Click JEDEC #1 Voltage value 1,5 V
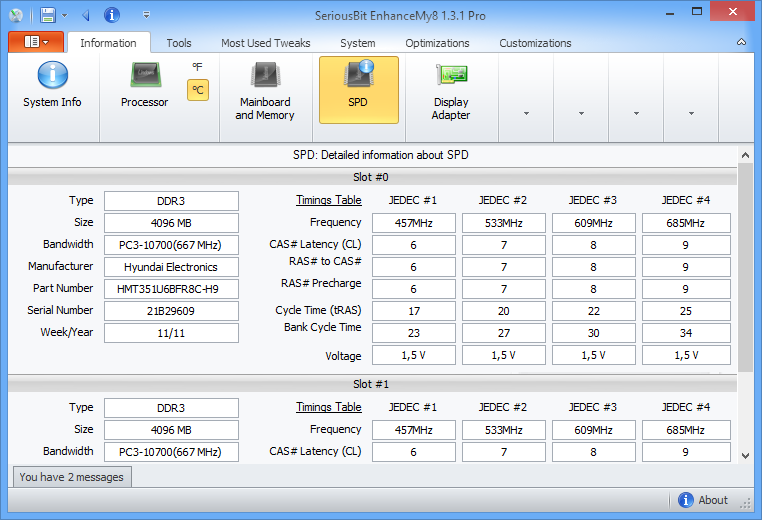762x520 pixels. [414, 355]
